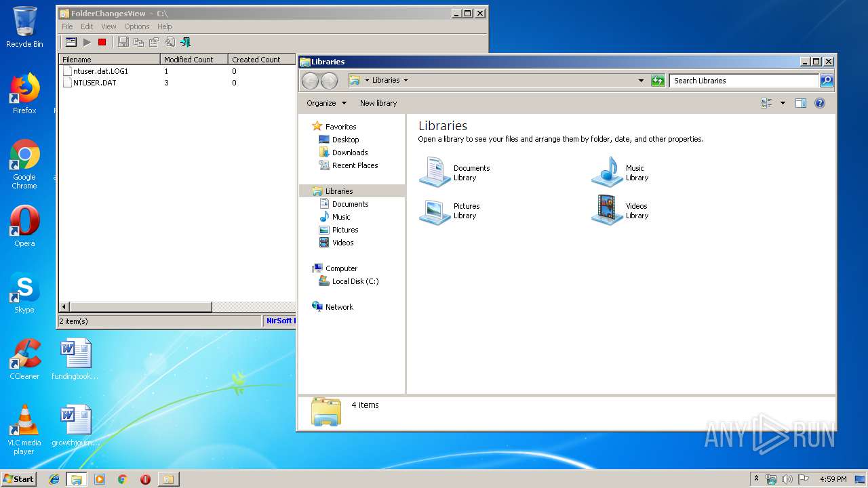
Task: Select the Opera desktop shortcut
Action: (x=24, y=226)
